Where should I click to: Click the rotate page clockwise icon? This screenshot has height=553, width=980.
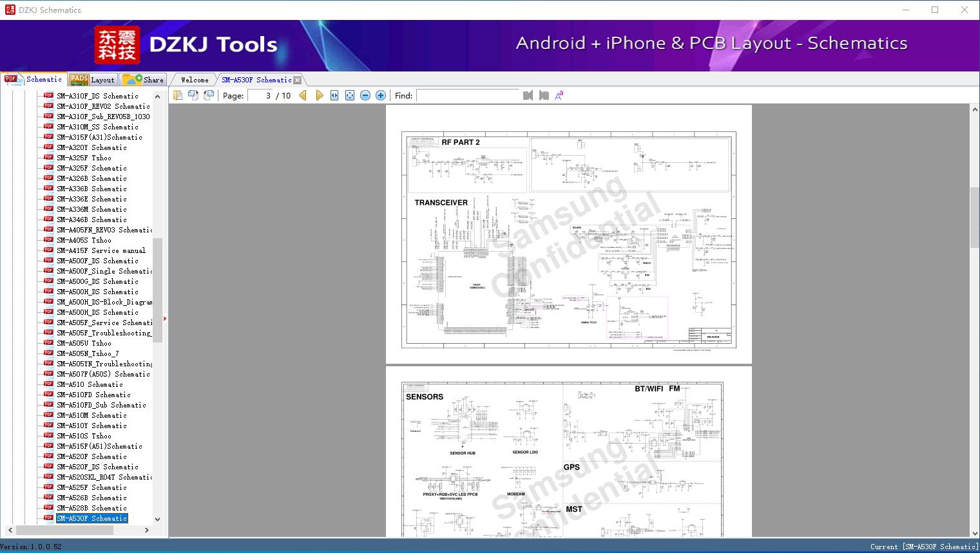193,95
